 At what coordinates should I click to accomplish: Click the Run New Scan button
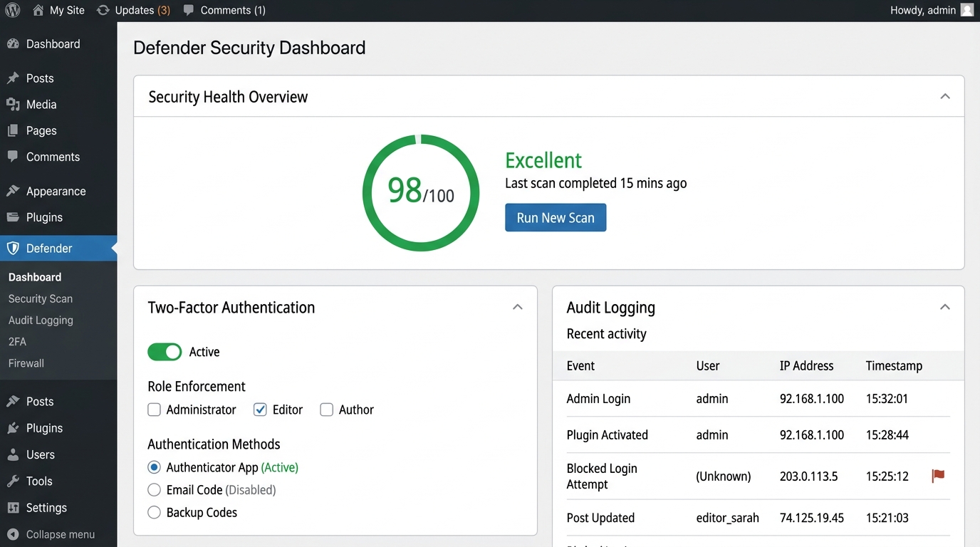[556, 218]
